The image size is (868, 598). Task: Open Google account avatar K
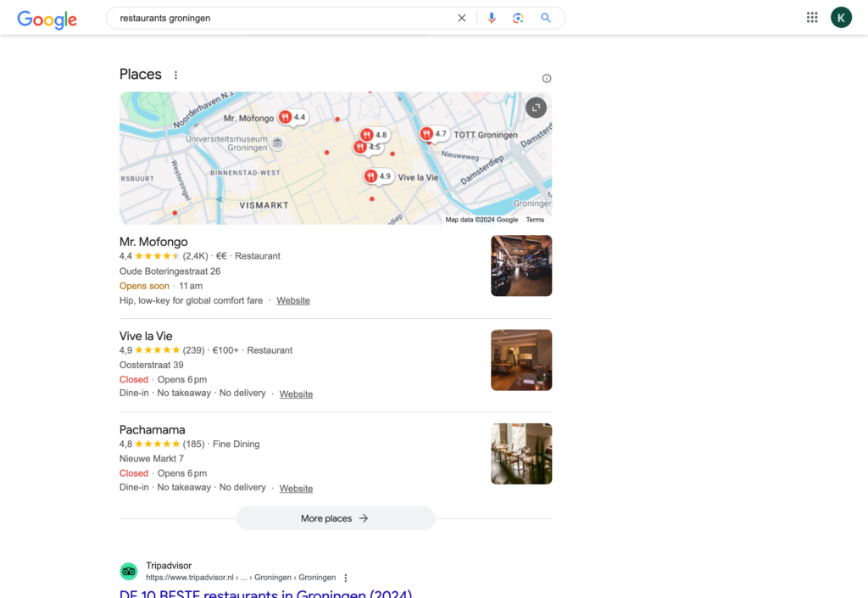(841, 18)
